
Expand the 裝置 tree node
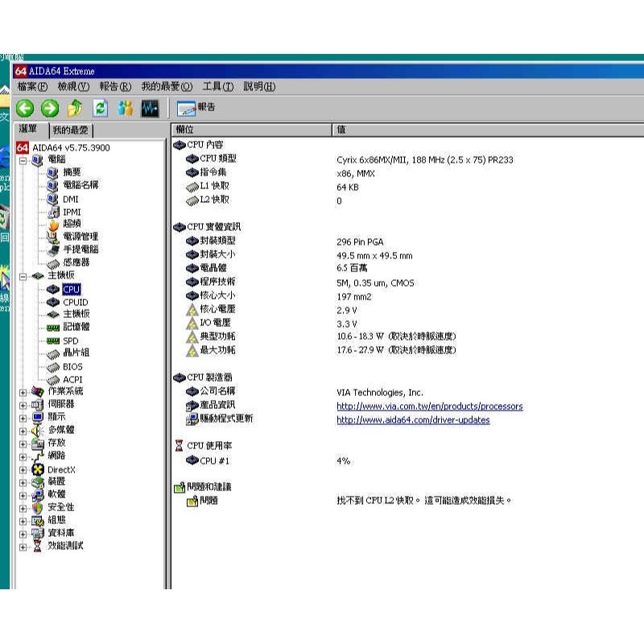[x=23, y=482]
